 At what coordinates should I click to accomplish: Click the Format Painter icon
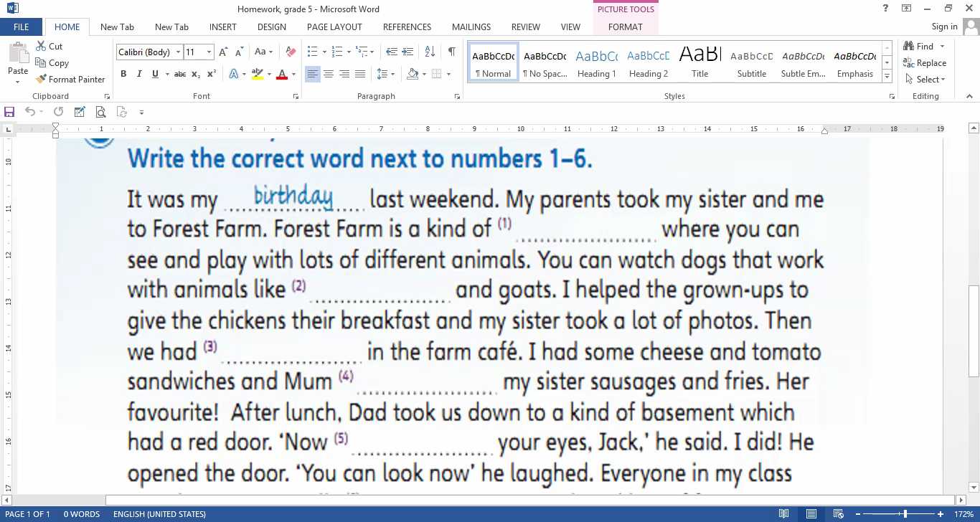tap(42, 80)
